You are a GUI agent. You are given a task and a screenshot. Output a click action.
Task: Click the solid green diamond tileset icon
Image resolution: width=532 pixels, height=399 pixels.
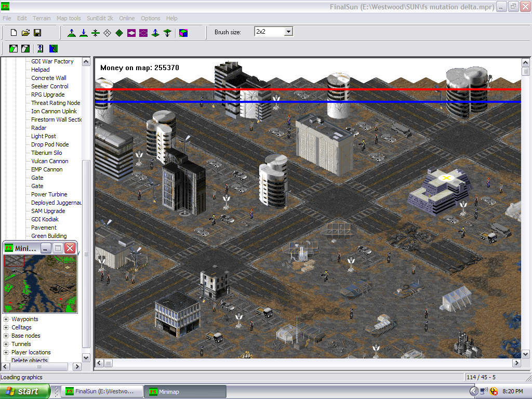point(119,33)
